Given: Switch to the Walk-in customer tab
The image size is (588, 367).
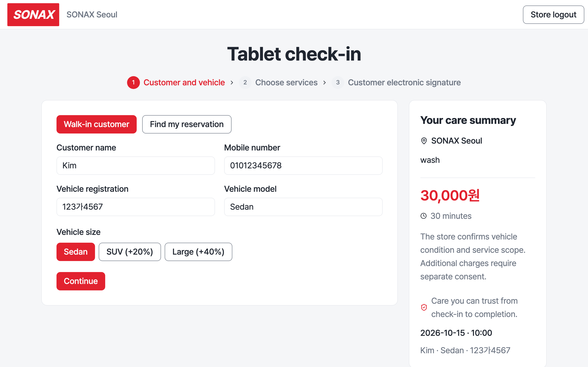Looking at the screenshot, I should tap(96, 124).
